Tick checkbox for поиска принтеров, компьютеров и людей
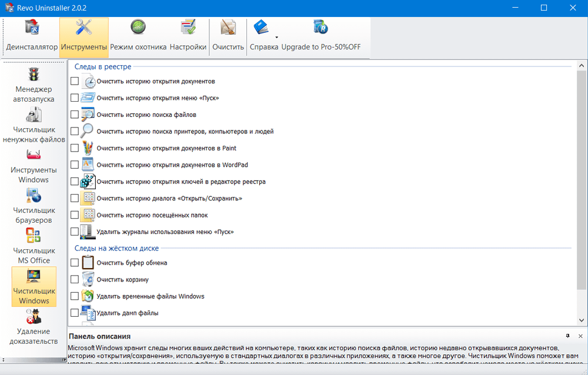 point(75,131)
